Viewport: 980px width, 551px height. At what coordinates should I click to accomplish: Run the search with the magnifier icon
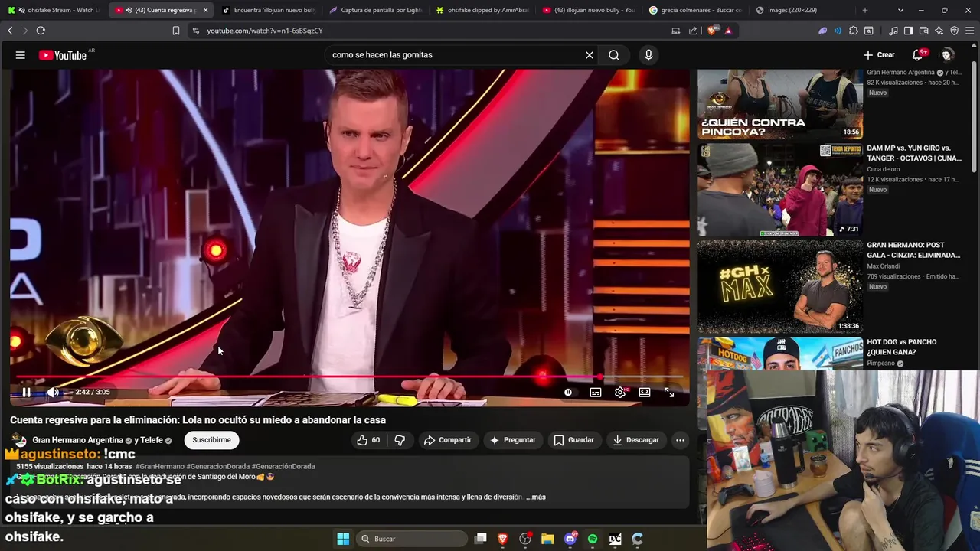point(614,55)
